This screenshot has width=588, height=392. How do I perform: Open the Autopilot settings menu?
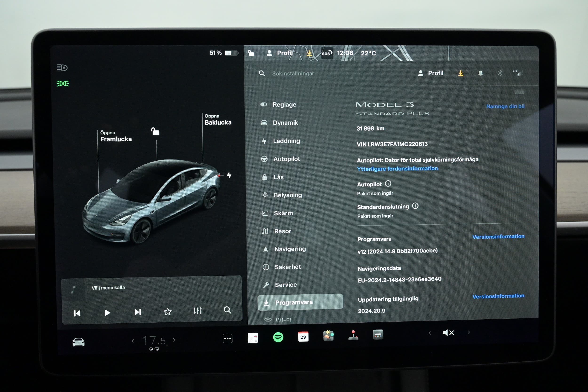[280, 159]
